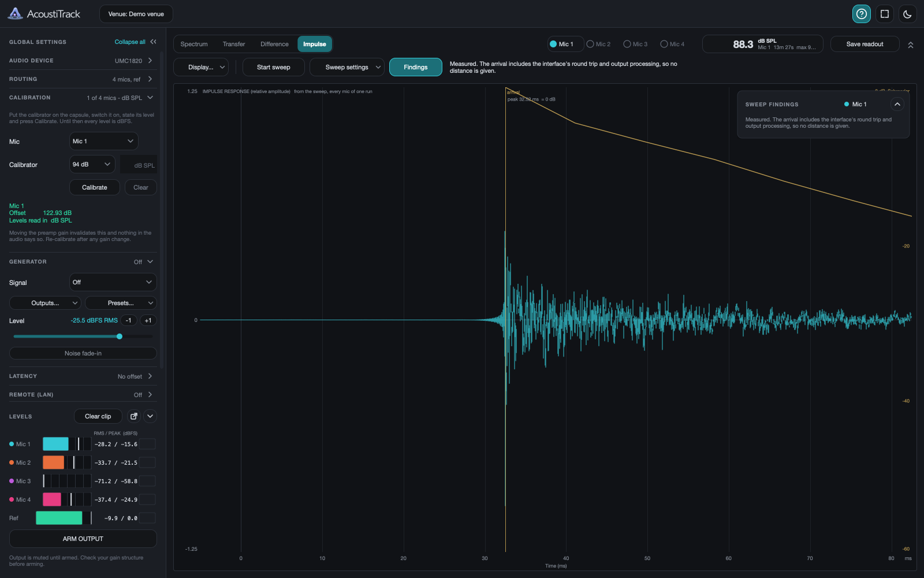This screenshot has height=578, width=924.
Task: Open the Signal Off dropdown
Action: pos(113,282)
